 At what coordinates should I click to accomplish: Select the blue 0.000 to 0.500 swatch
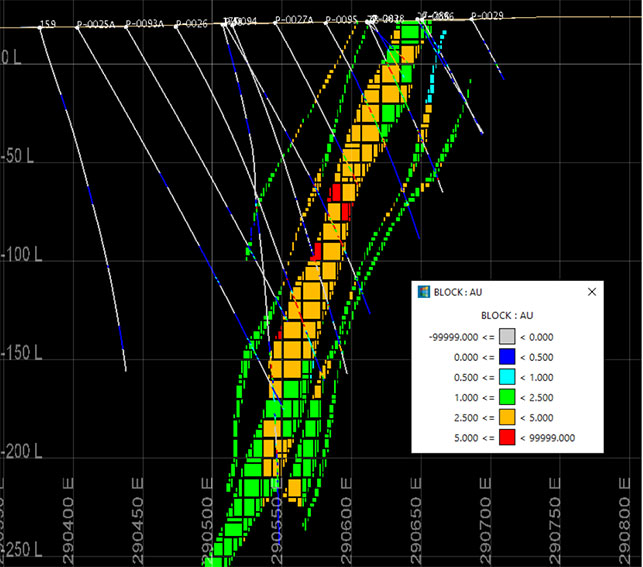point(508,357)
